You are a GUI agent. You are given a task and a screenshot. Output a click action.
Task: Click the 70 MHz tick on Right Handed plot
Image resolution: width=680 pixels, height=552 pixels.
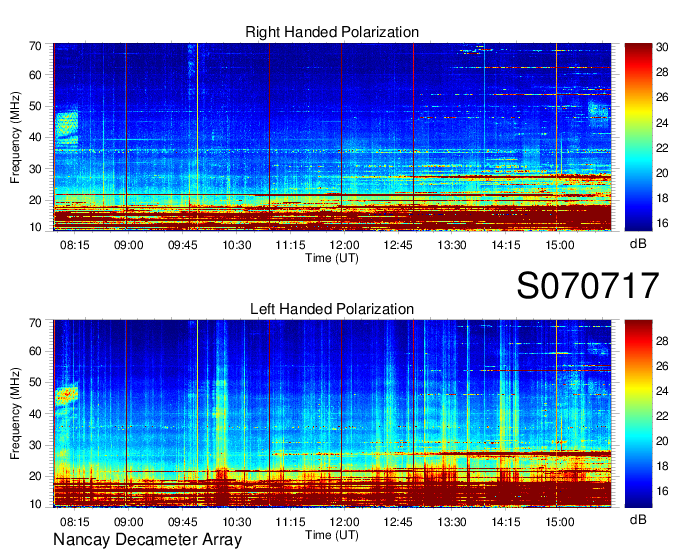point(35,46)
